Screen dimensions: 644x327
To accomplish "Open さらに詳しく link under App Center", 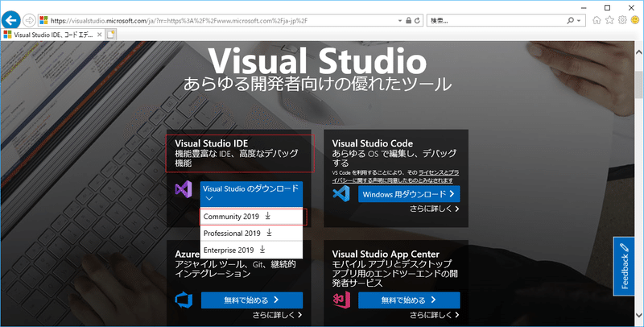I will [435, 315].
